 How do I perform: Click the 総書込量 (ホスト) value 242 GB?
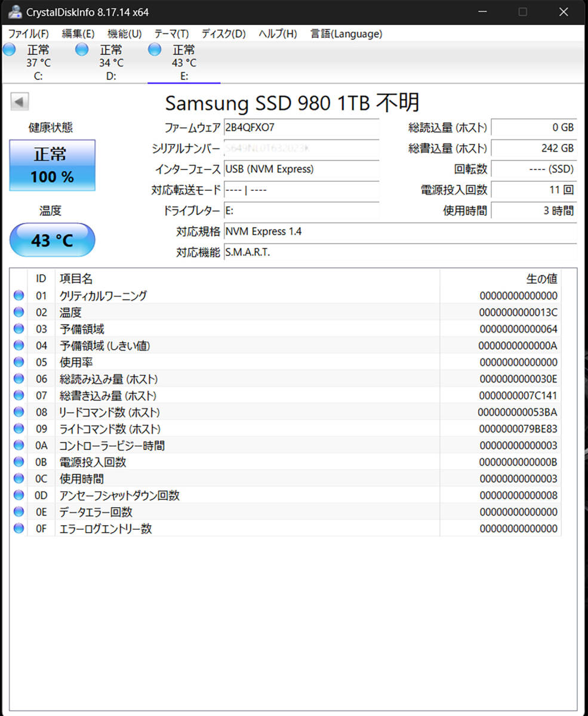[534, 148]
